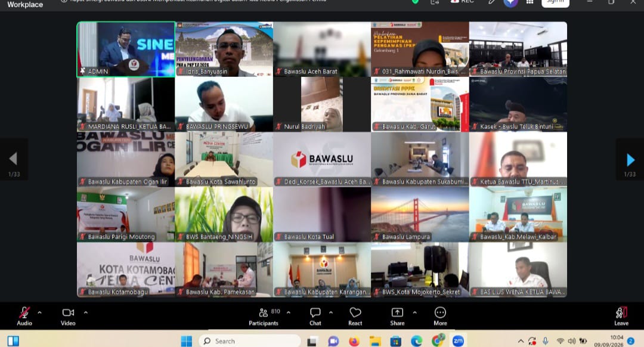644x347 pixels.
Task: Show hidden system tray icons chevron
Action: [x=521, y=341]
